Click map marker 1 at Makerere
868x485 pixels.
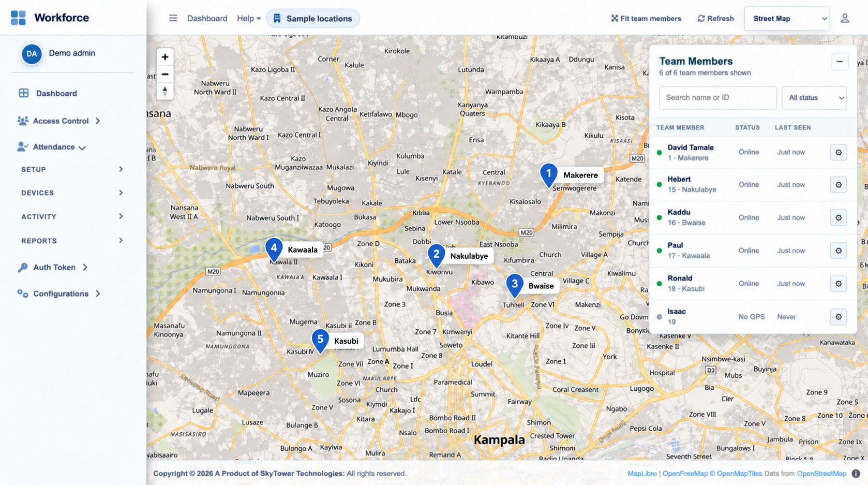pyautogui.click(x=548, y=175)
